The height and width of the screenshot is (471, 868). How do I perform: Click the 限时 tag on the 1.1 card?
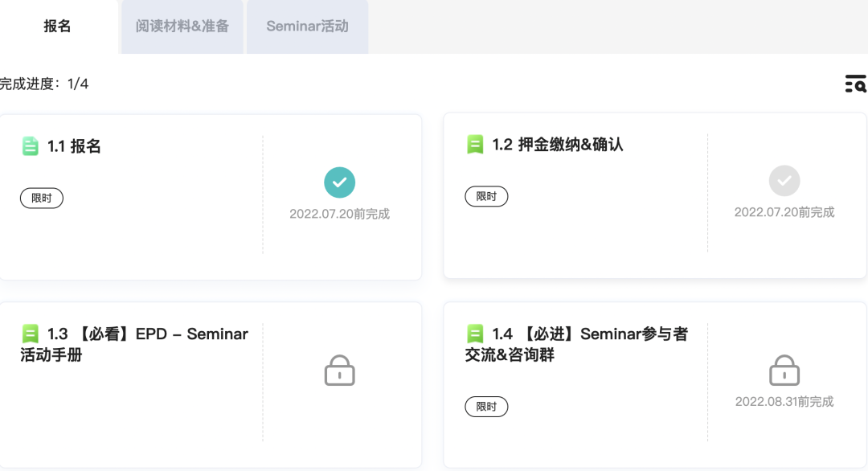click(x=42, y=198)
